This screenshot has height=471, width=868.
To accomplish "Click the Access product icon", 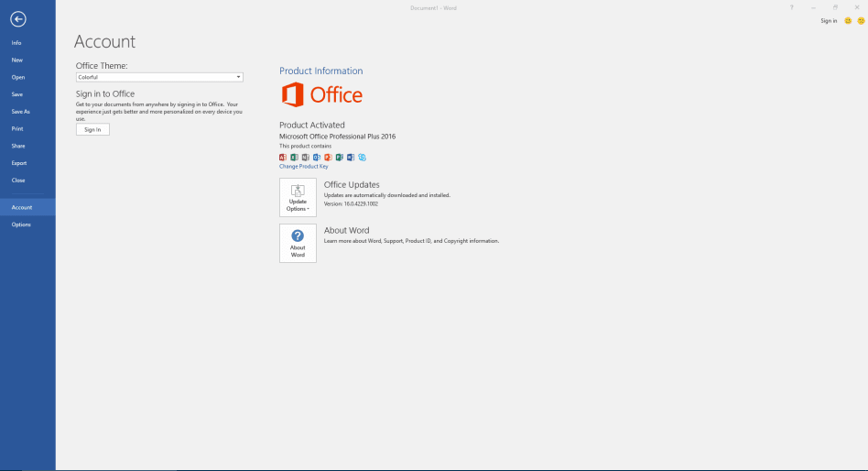I will (283, 158).
